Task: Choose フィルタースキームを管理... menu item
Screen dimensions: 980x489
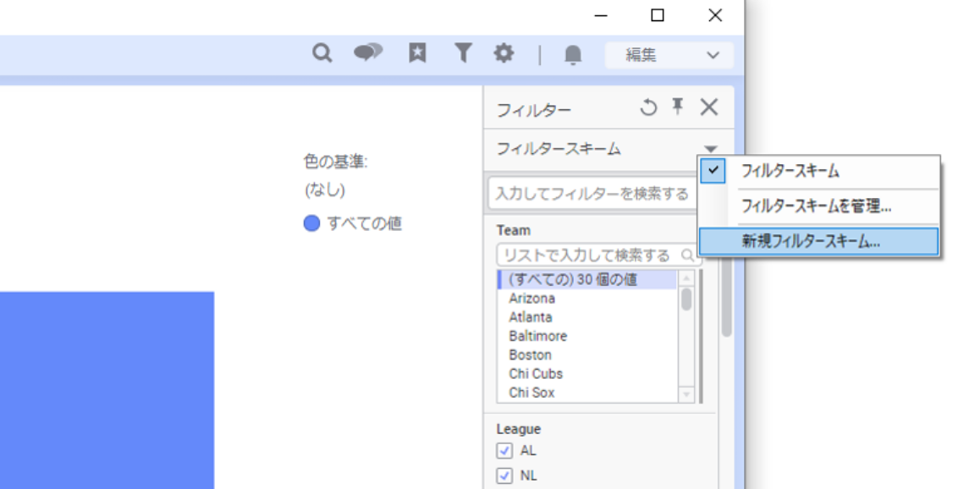Action: pos(818,206)
